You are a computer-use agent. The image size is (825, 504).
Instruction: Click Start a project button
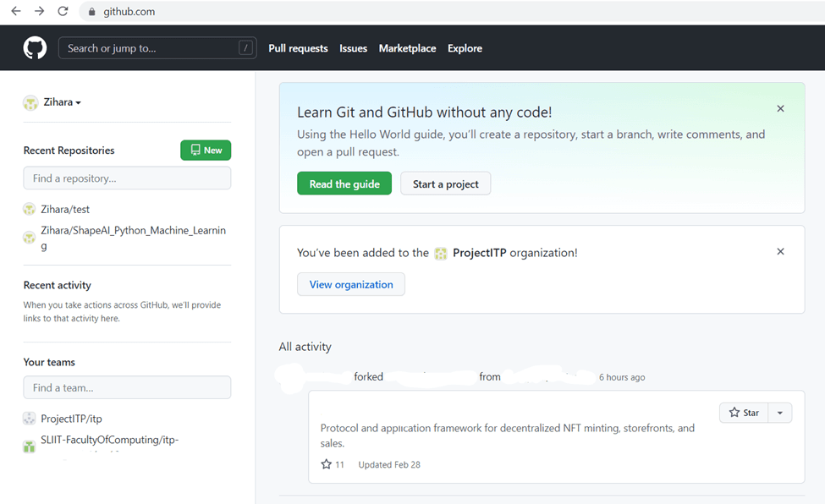point(445,184)
